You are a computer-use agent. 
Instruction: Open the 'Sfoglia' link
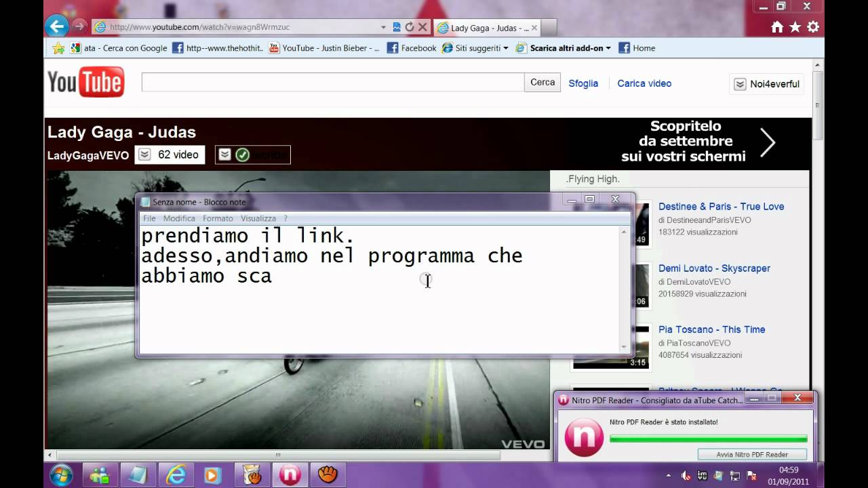click(x=583, y=83)
